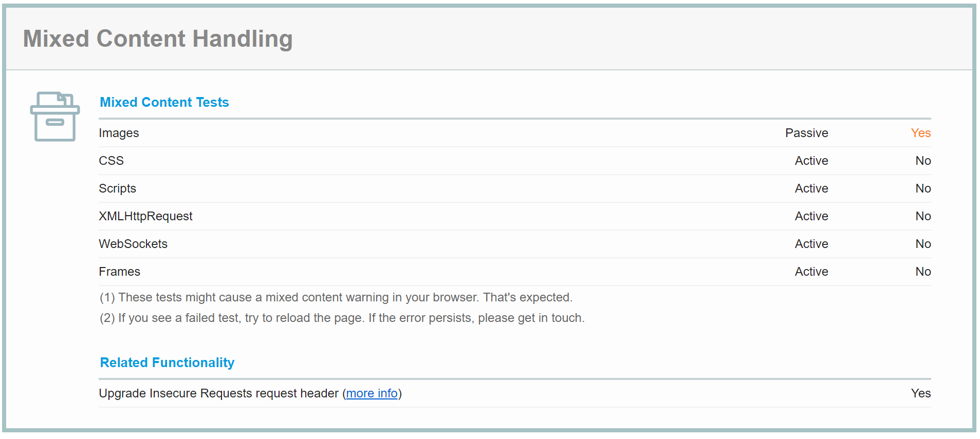
Task: Click the mixed content warning note text
Action: [336, 297]
